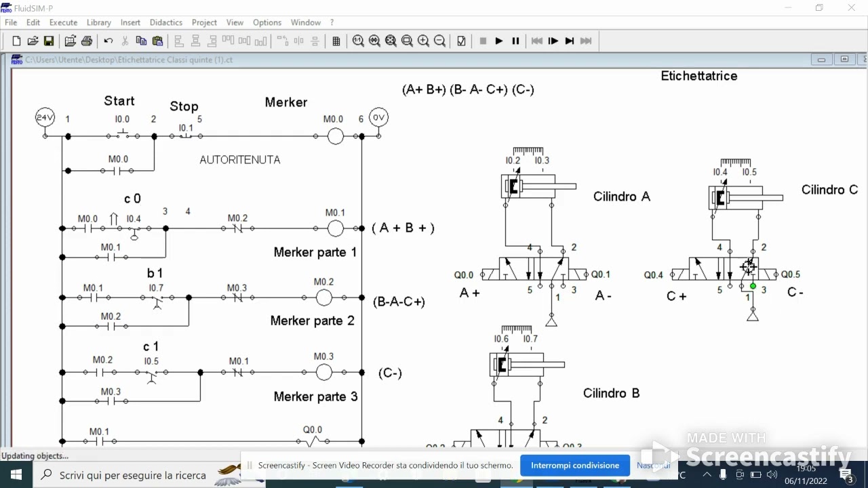Image resolution: width=868 pixels, height=488 pixels.
Task: Open the Edit menu
Action: point(33,22)
